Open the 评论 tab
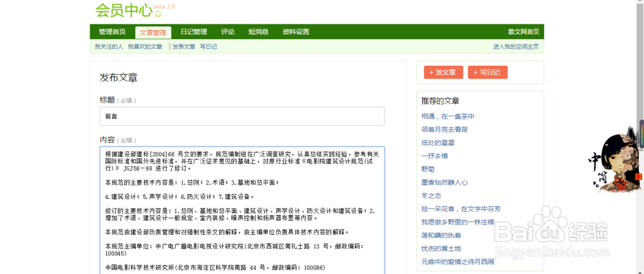This screenshot has height=274, width=644. [x=227, y=32]
